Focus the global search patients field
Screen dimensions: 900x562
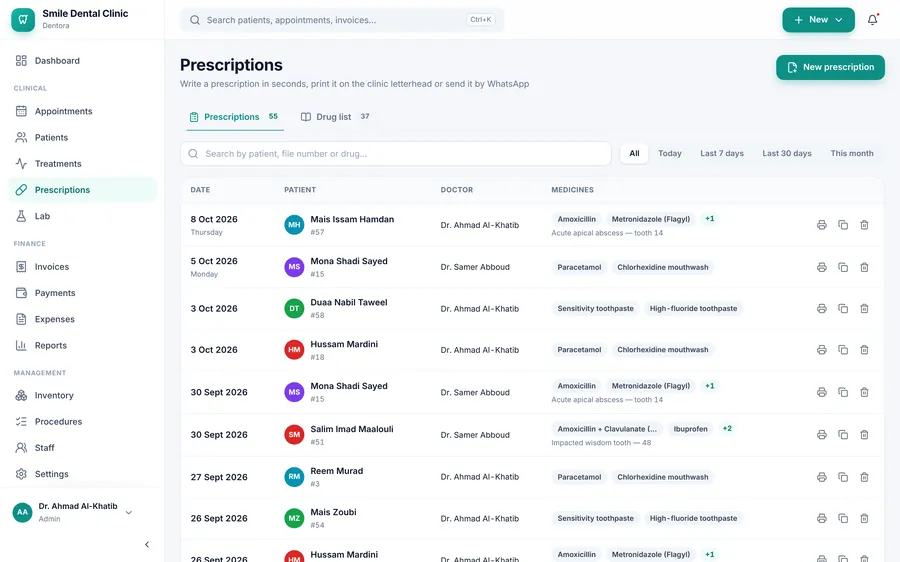[x=342, y=20]
